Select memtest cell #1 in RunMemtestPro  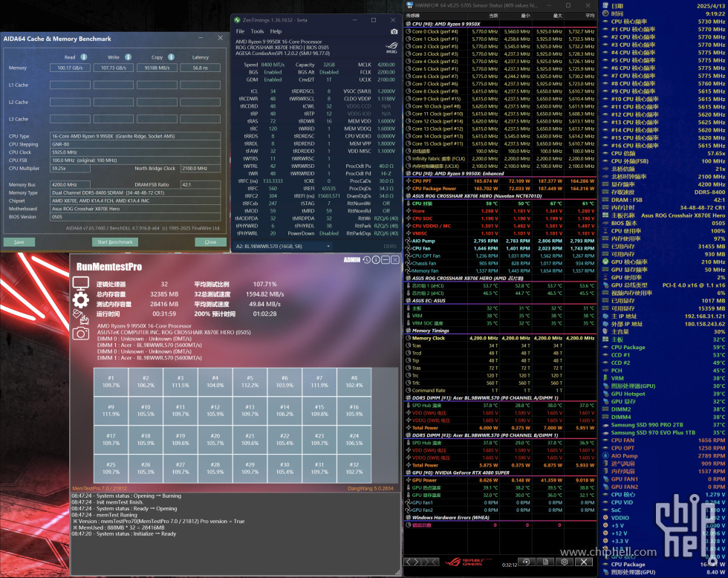[x=111, y=382]
